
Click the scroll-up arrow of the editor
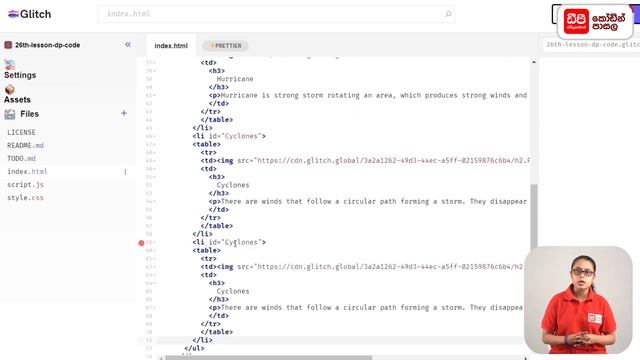[x=533, y=62]
